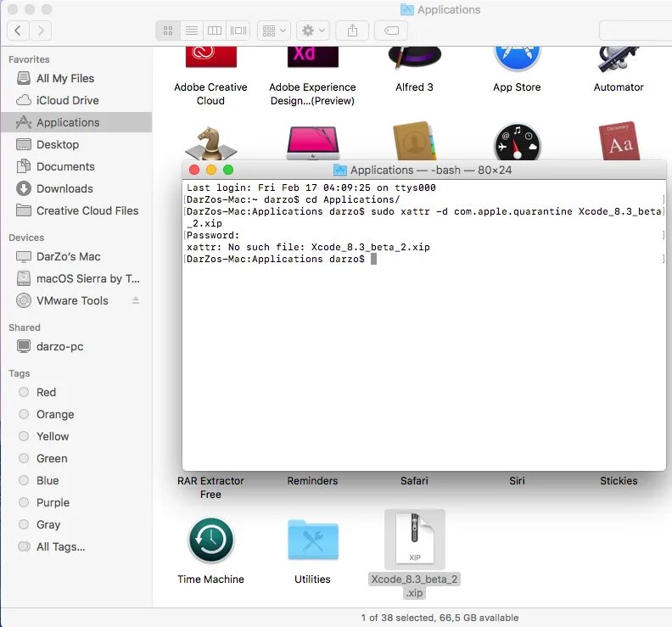Switch Finder to Cover Flow view
Viewport: 672px width, 627px height.
[x=238, y=31]
